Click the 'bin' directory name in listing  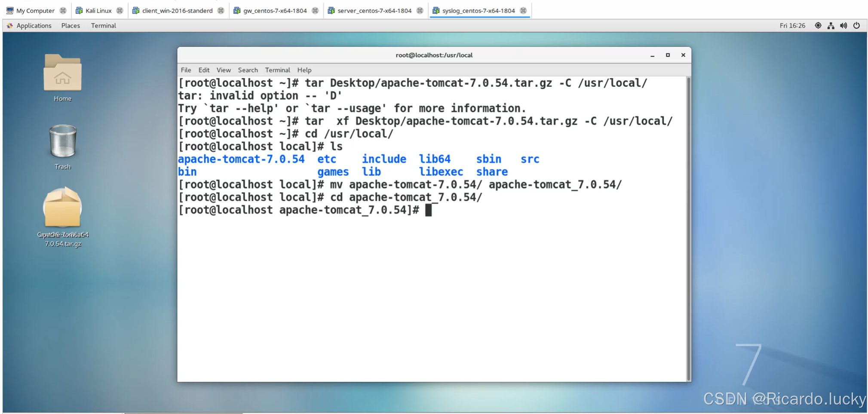click(x=187, y=172)
